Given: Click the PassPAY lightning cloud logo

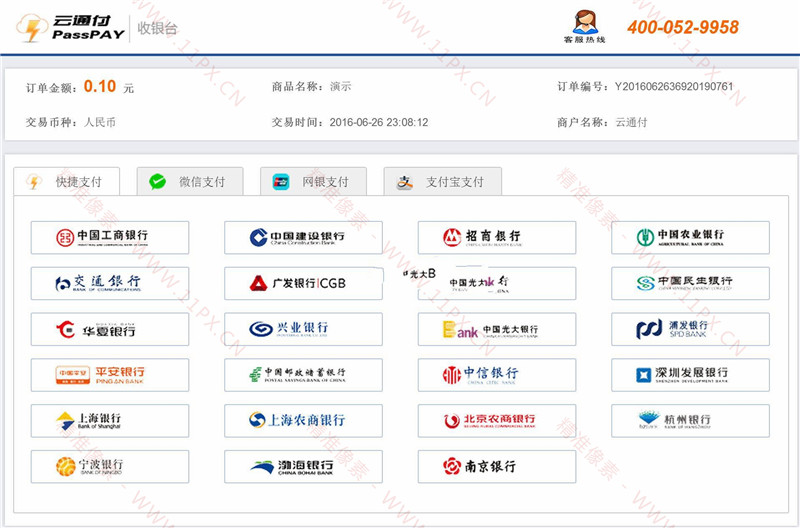Looking at the screenshot, I should click(x=31, y=28).
